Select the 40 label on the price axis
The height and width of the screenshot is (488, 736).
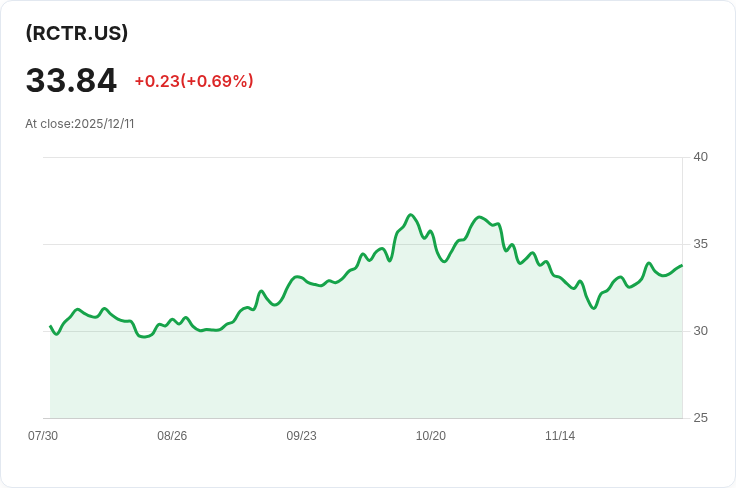700,157
